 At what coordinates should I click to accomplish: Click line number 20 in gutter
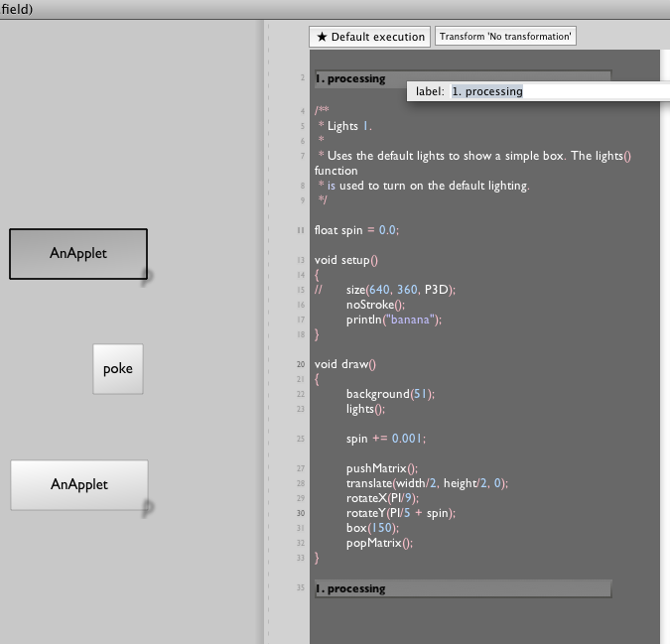click(x=301, y=364)
